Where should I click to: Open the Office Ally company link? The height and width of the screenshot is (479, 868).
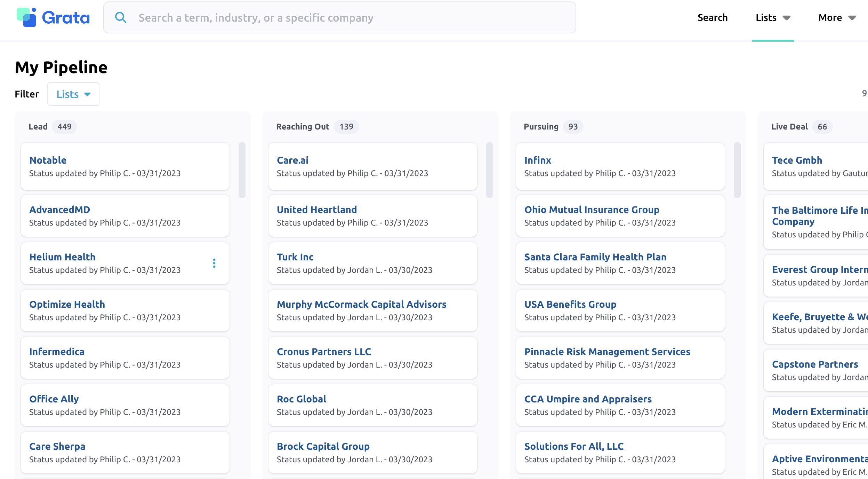pos(54,399)
